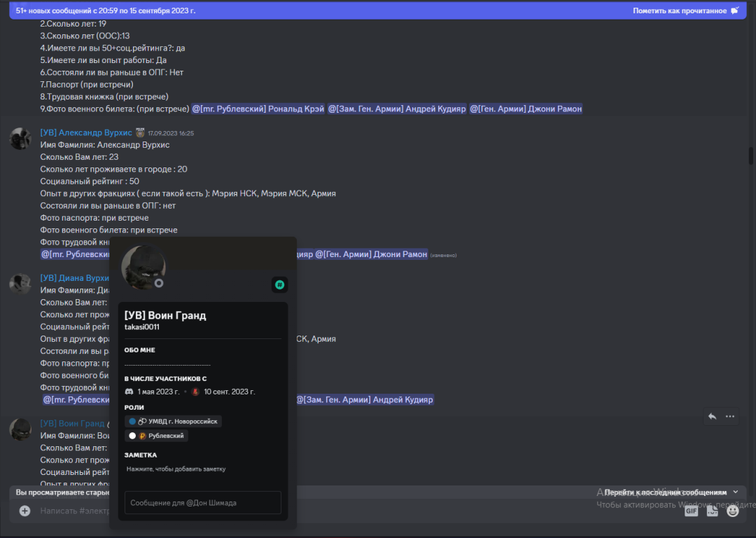Viewport: 756px width, 538px height.
Task: Click the green hashtag badge in profile
Action: [x=279, y=284]
